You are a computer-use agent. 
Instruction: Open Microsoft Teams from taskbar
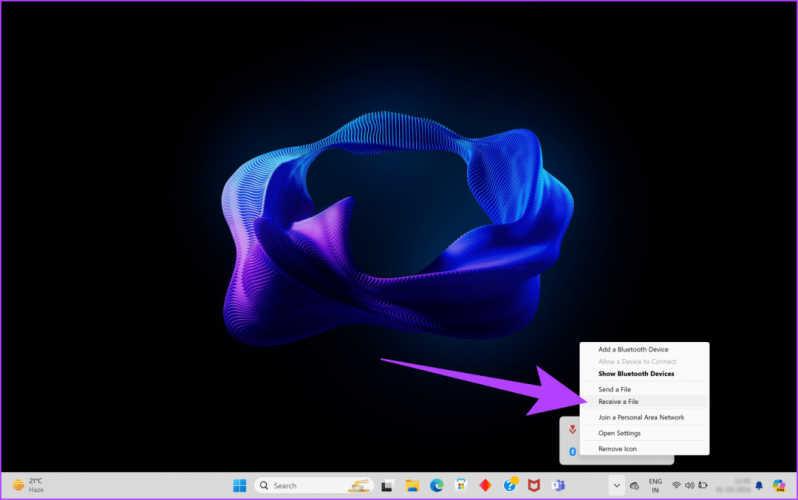(x=558, y=486)
